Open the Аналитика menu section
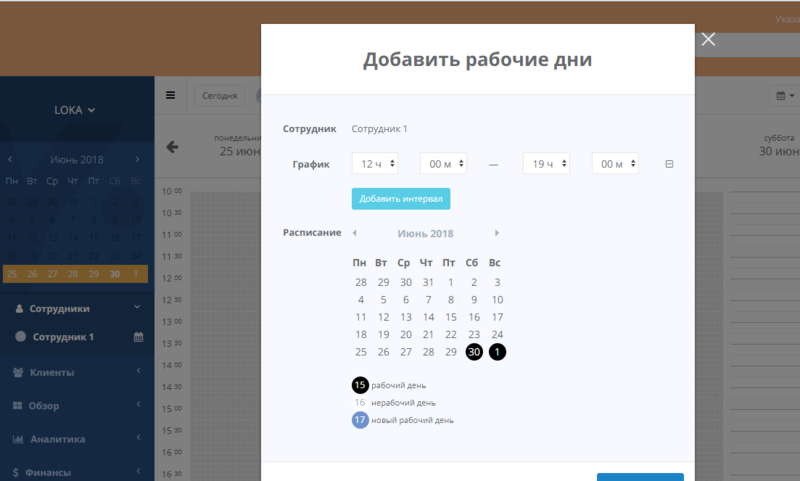Screen dimensions: 800x481 77,439
